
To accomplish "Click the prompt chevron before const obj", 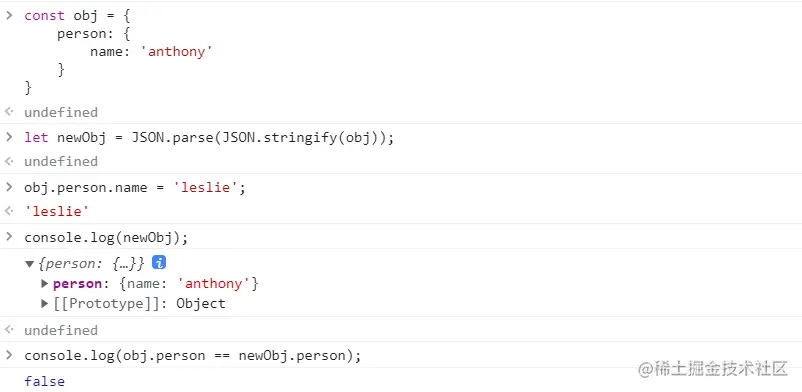I will [9, 15].
